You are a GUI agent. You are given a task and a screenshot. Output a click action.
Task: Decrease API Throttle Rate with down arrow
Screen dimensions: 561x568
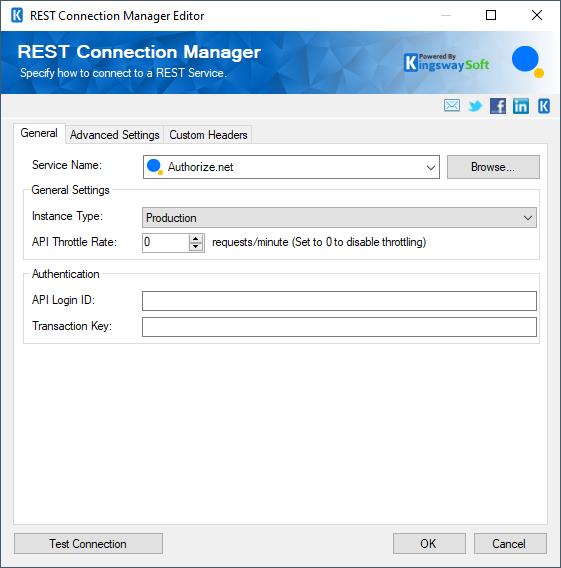coord(196,247)
